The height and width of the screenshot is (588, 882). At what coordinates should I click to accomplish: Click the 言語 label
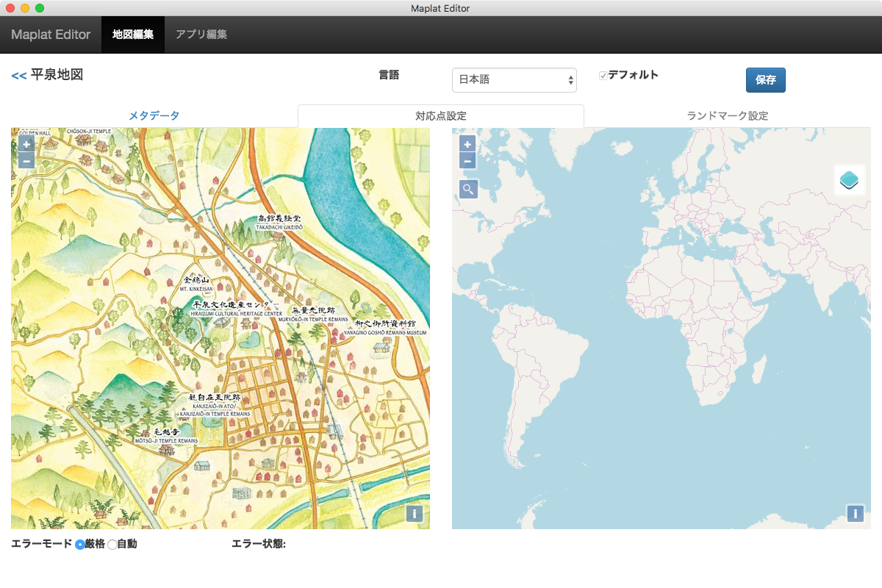(x=390, y=75)
